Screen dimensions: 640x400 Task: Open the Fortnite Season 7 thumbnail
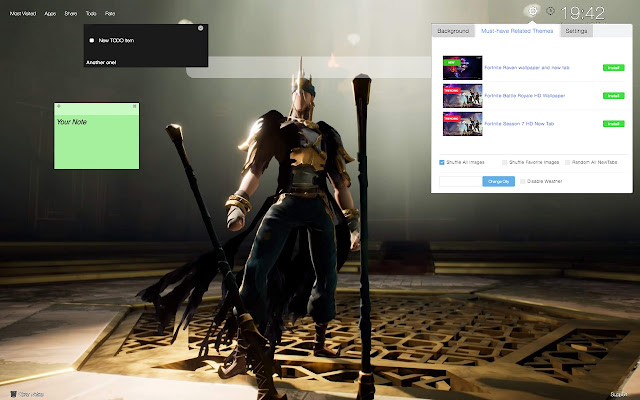point(462,124)
